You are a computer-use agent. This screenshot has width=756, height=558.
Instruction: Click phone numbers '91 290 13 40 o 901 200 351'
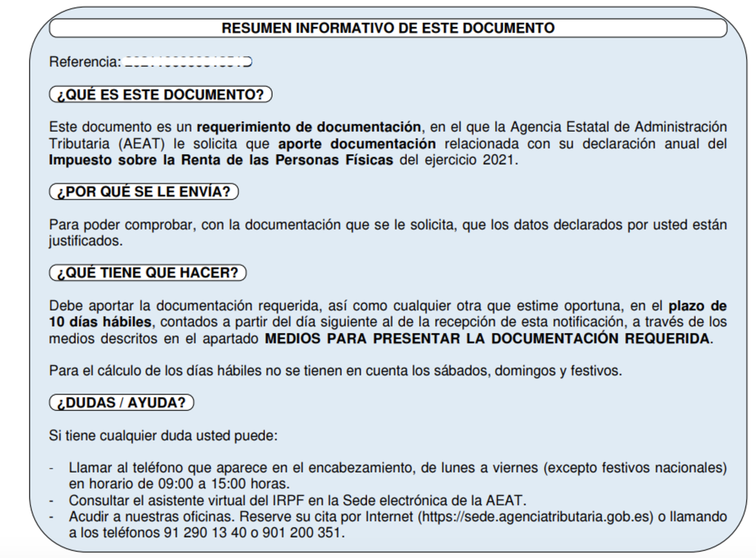coord(252,533)
